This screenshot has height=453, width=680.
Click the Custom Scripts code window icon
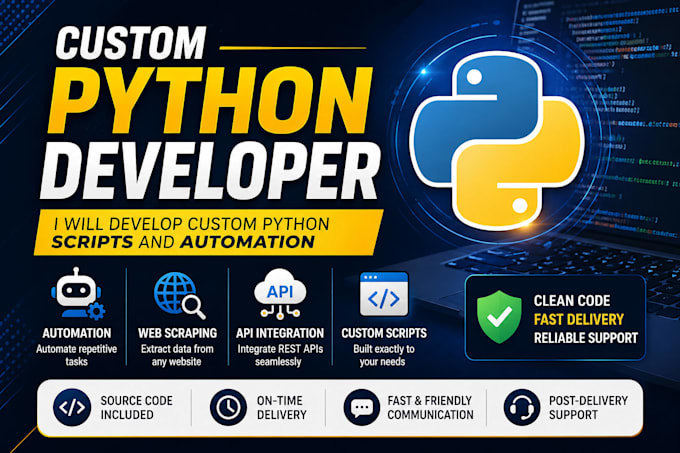coord(384,293)
